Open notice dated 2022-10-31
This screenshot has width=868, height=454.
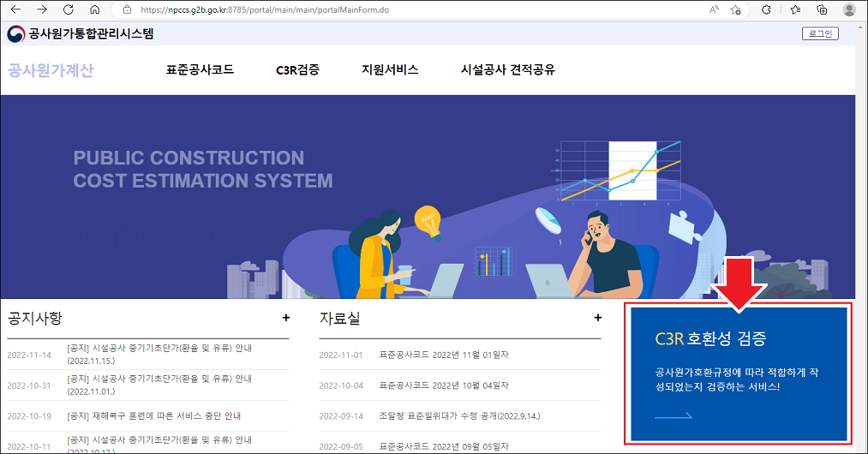coord(159,385)
